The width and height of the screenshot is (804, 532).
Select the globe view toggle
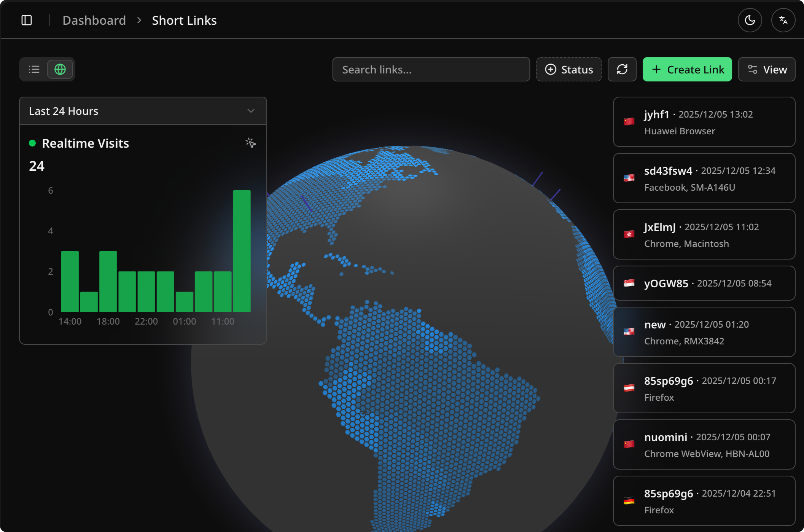[x=60, y=69]
